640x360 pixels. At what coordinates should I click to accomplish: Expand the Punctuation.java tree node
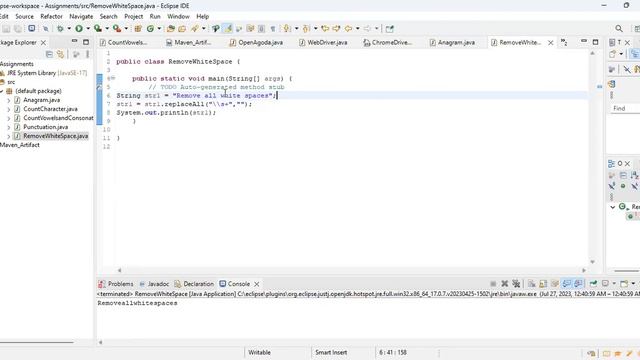[x=9, y=127]
